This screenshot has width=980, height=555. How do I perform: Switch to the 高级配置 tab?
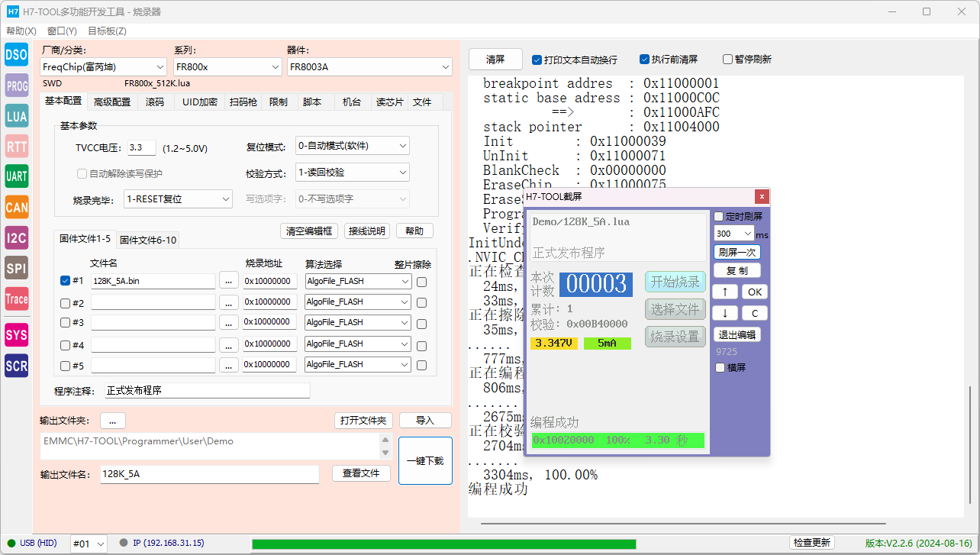(x=112, y=102)
